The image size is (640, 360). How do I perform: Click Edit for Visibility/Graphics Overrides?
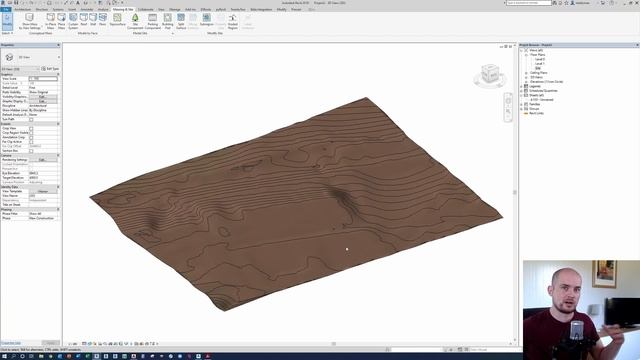pyautogui.click(x=43, y=97)
